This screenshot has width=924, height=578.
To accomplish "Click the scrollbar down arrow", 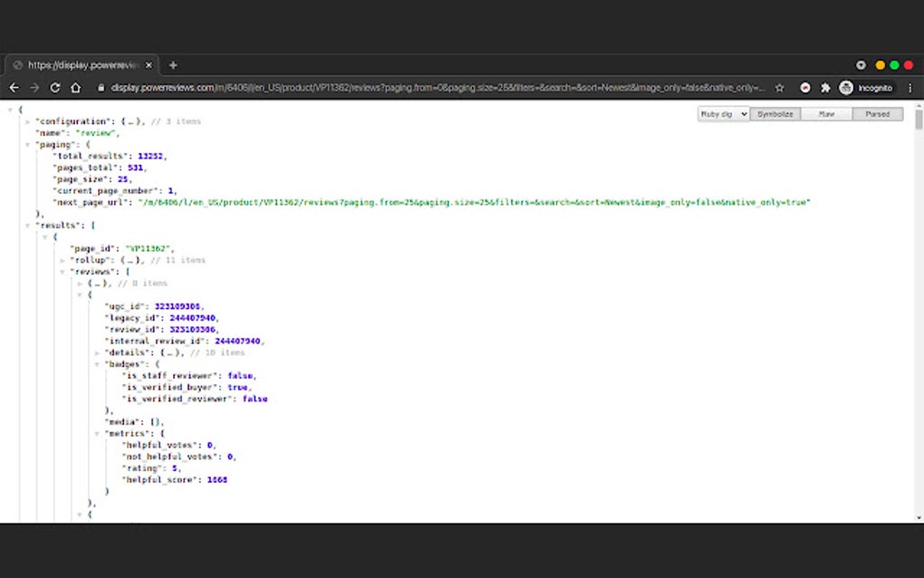I will [919, 518].
